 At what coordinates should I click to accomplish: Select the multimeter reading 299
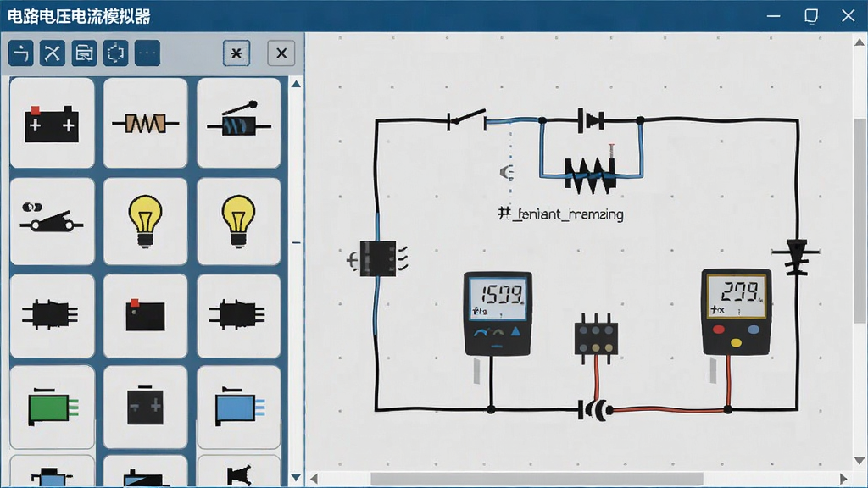(x=737, y=312)
